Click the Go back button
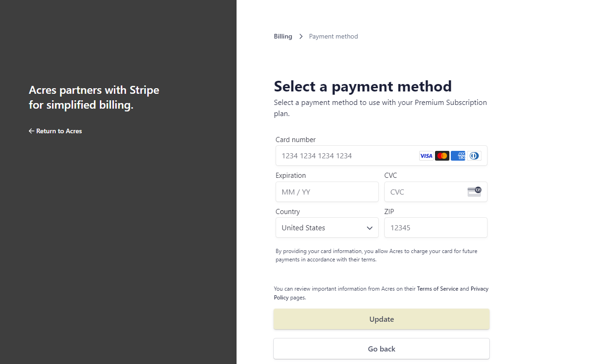The width and height of the screenshot is (593, 364). [x=381, y=349]
